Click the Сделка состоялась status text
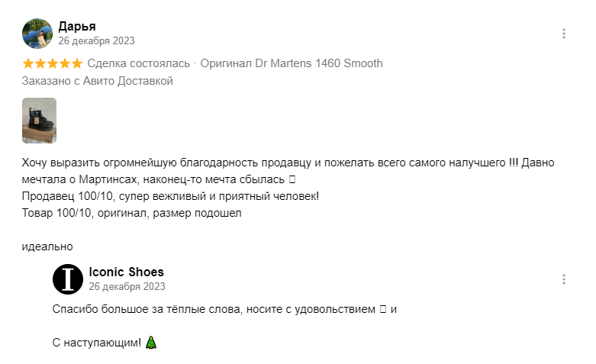This screenshot has height=364, width=596. (x=138, y=63)
